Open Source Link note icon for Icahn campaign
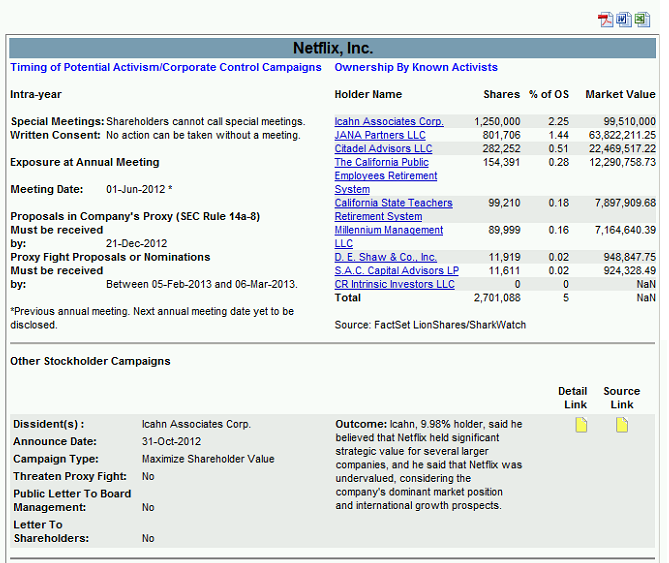 tap(622, 425)
